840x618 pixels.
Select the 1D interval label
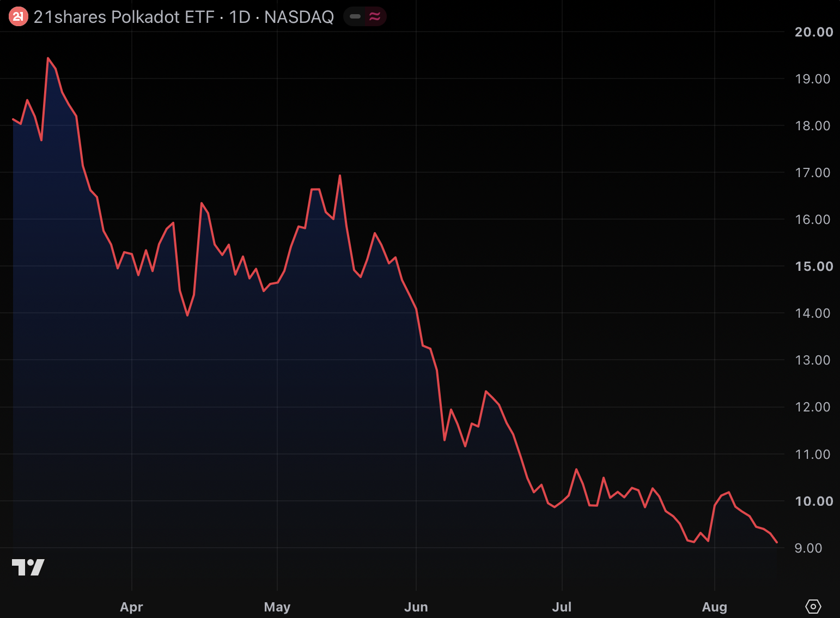(x=240, y=17)
